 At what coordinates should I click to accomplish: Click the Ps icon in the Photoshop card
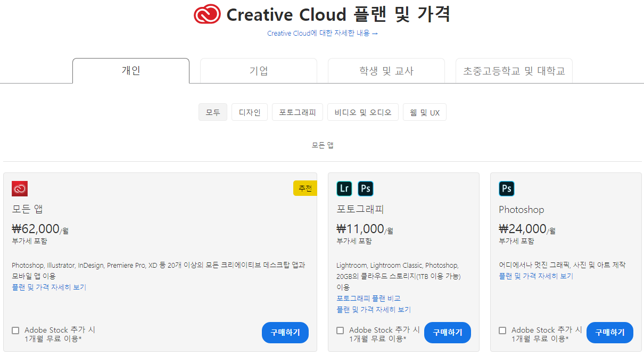coord(507,188)
